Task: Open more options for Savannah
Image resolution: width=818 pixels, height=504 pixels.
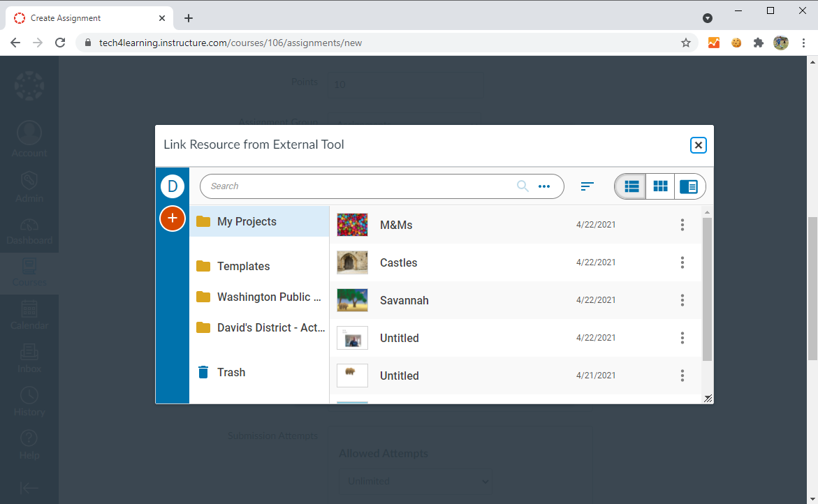Action: pyautogui.click(x=682, y=300)
